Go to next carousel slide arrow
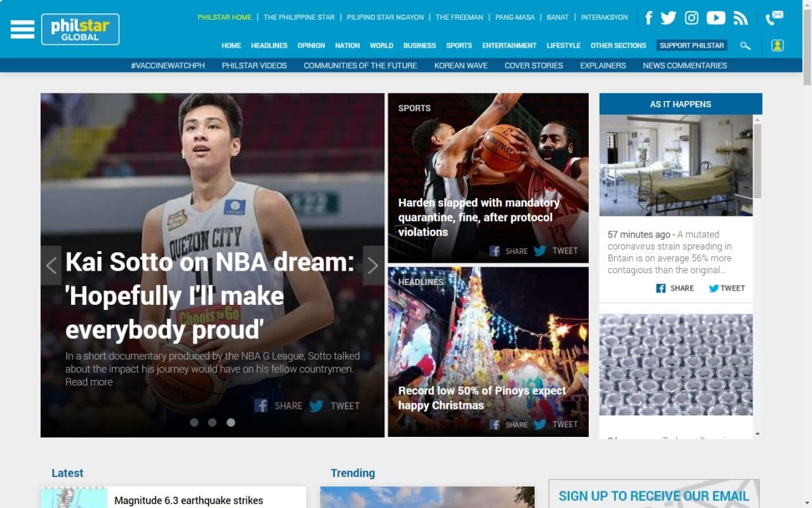 coord(373,265)
